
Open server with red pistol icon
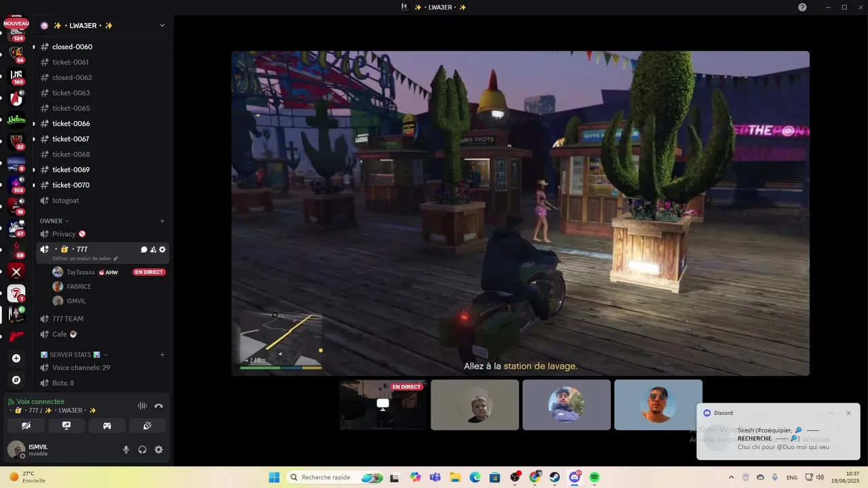16,336
